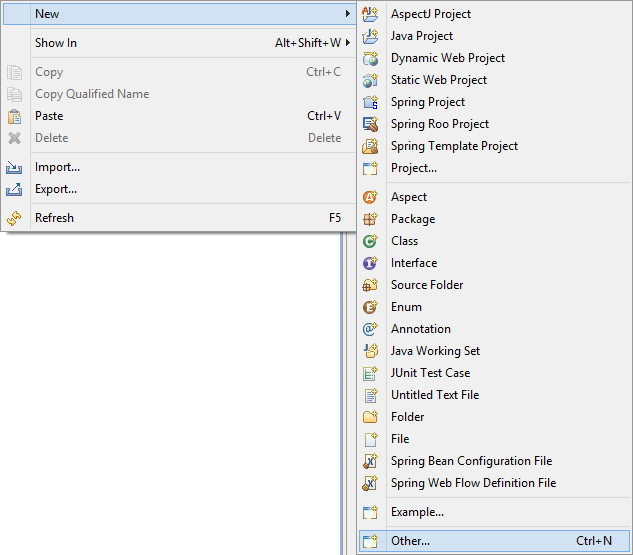Click the purple Interface icon
This screenshot has height=555, width=633.
[370, 263]
